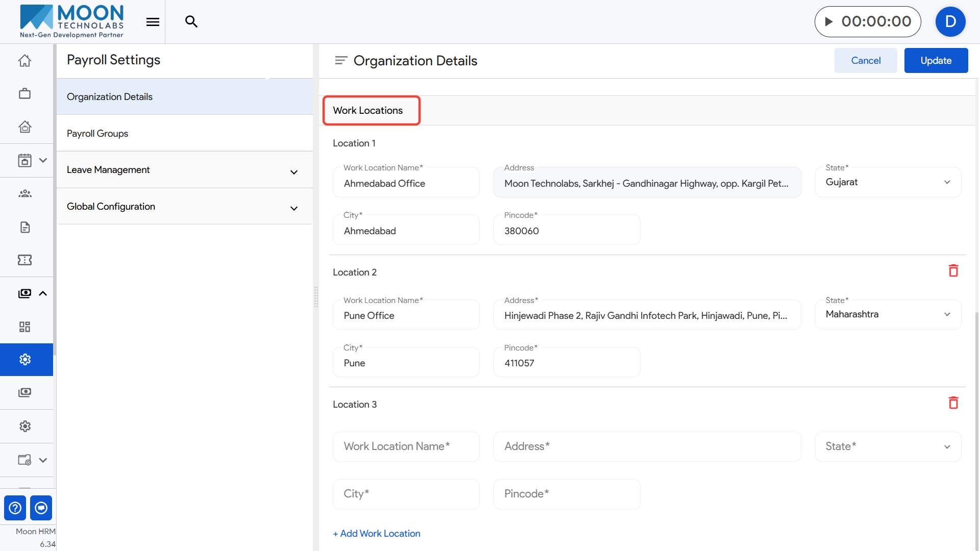Viewport: 980px width, 551px height.
Task: Delete Location 2 with trash icon
Action: [953, 270]
